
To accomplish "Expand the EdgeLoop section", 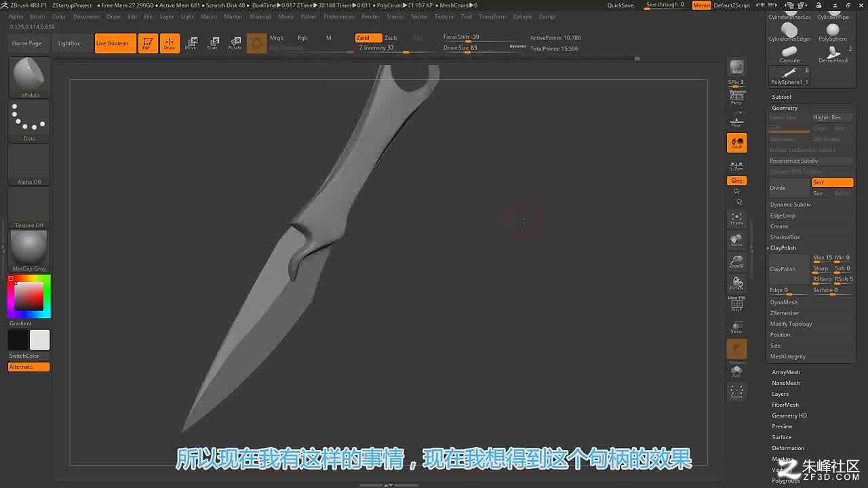I will [x=783, y=216].
